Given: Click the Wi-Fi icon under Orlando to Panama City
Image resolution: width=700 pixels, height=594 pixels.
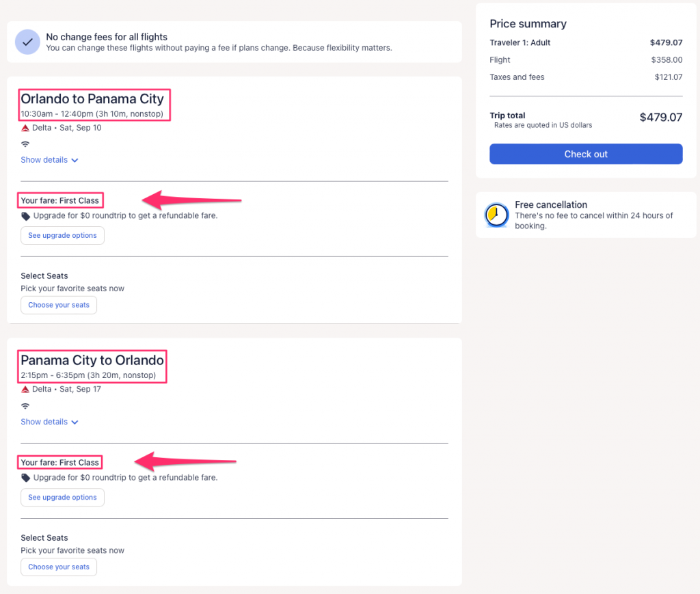Looking at the screenshot, I should [25, 144].
